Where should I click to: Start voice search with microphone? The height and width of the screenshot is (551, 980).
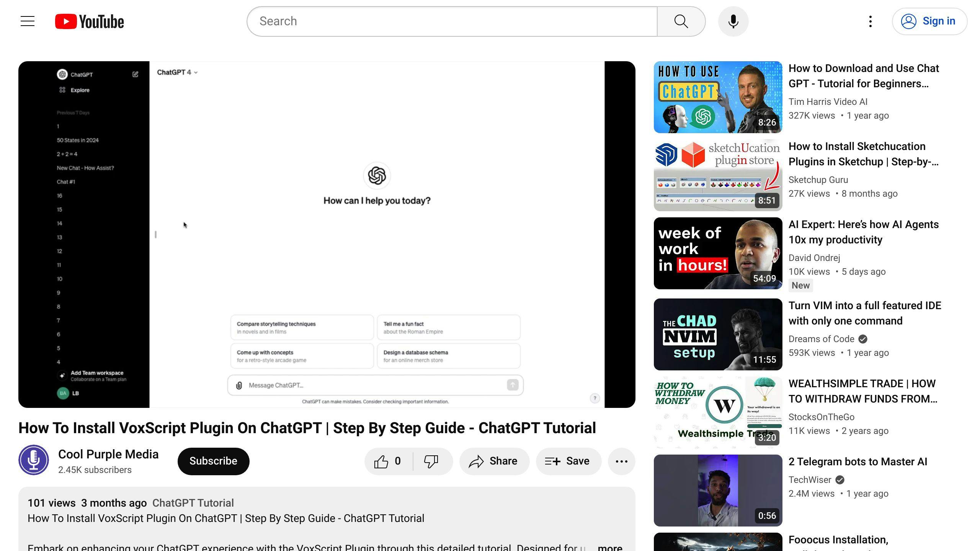(733, 21)
